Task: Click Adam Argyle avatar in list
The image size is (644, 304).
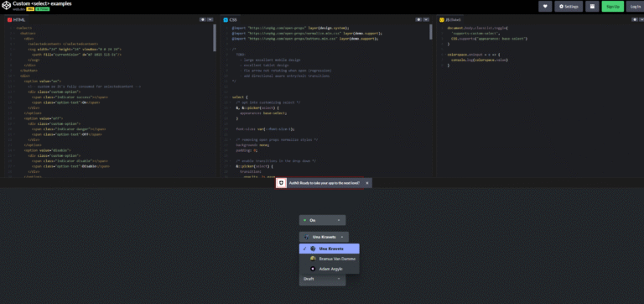Action: click(313, 269)
